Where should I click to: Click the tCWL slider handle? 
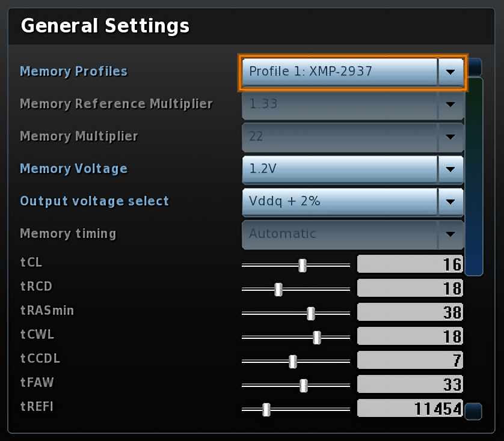317,337
